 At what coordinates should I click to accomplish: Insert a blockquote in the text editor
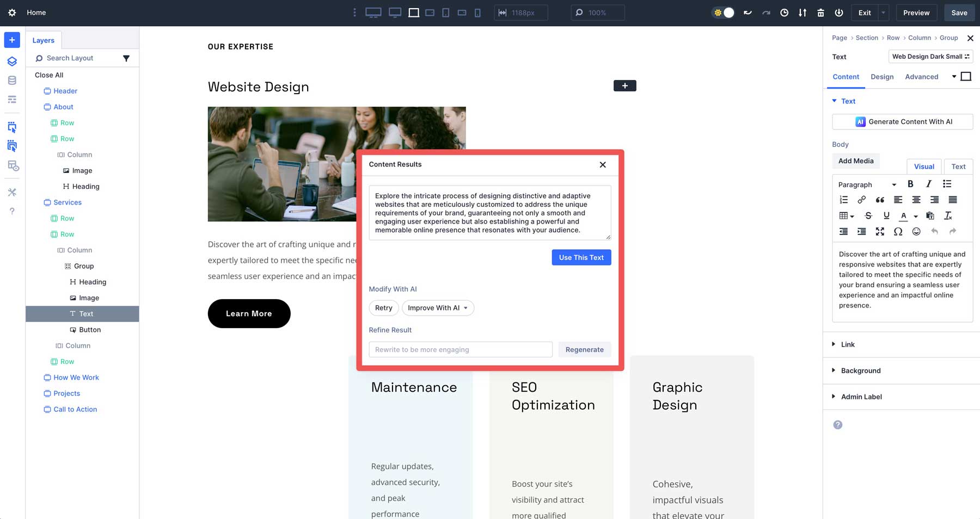point(880,200)
